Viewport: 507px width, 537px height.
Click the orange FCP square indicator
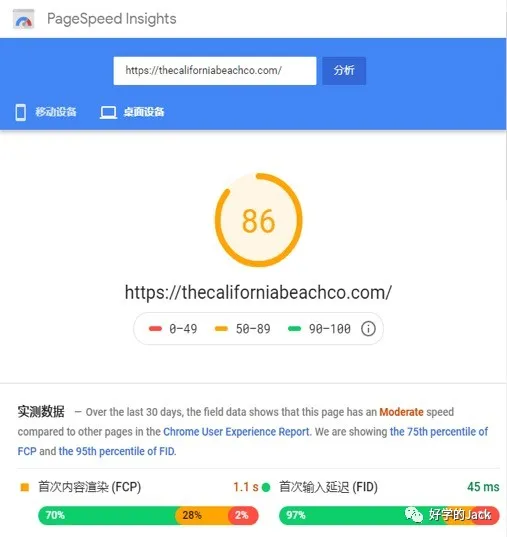point(25,487)
